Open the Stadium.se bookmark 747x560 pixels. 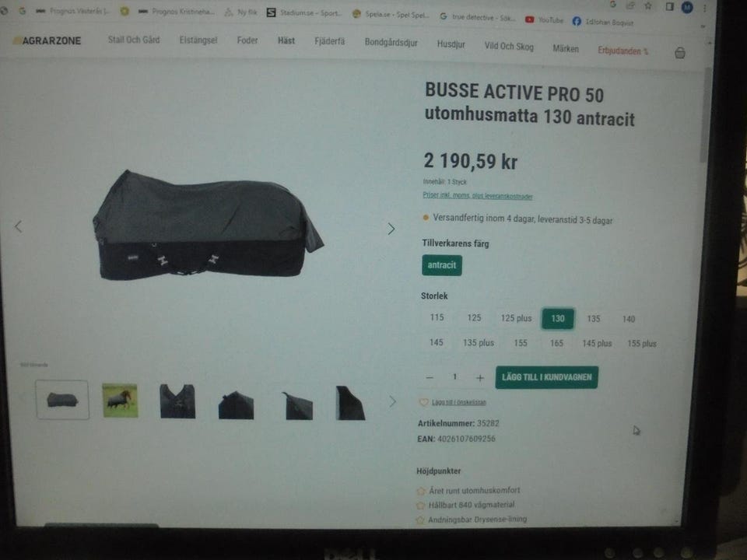click(x=304, y=13)
